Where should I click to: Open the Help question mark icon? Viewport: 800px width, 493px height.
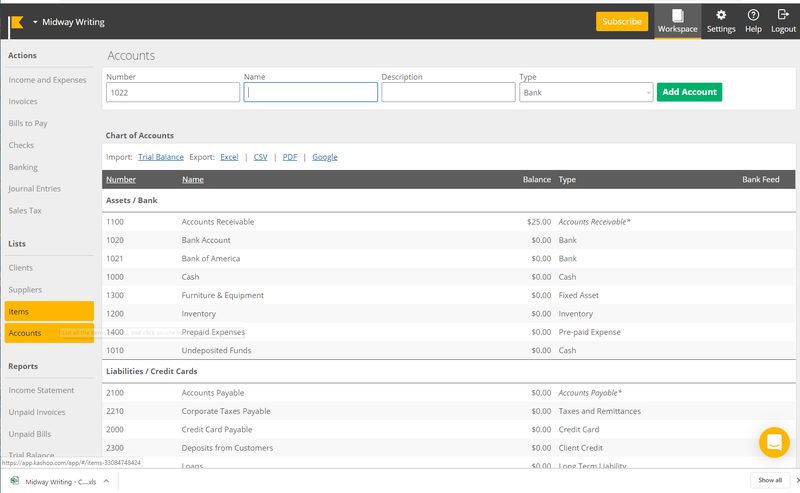(x=753, y=15)
